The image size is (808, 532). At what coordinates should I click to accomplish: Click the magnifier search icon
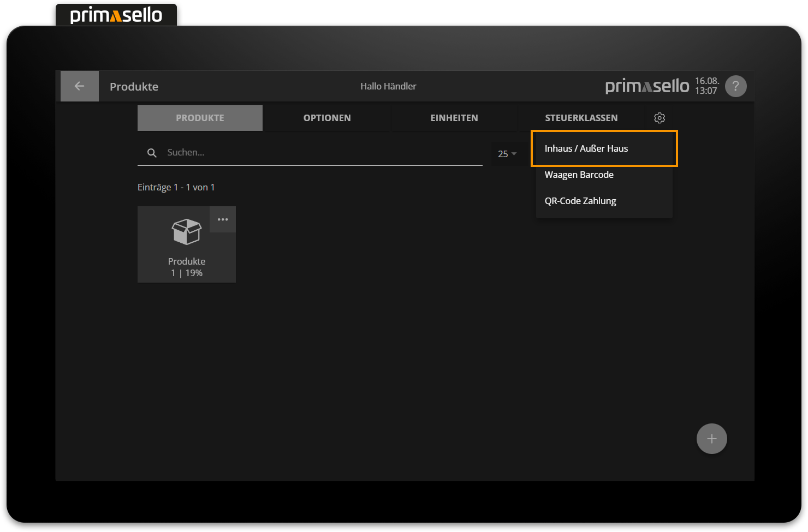coord(152,153)
